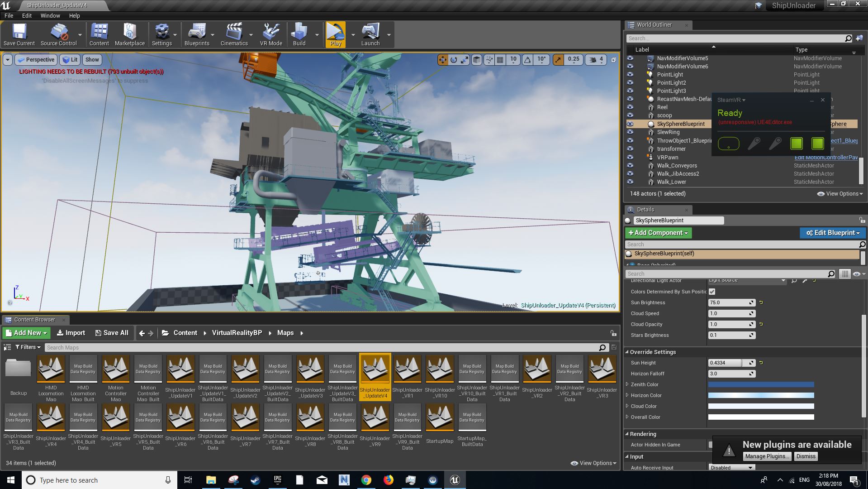Image resolution: width=868 pixels, height=489 pixels.
Task: Toggle Content Browser sources panel icon
Action: tap(7, 347)
